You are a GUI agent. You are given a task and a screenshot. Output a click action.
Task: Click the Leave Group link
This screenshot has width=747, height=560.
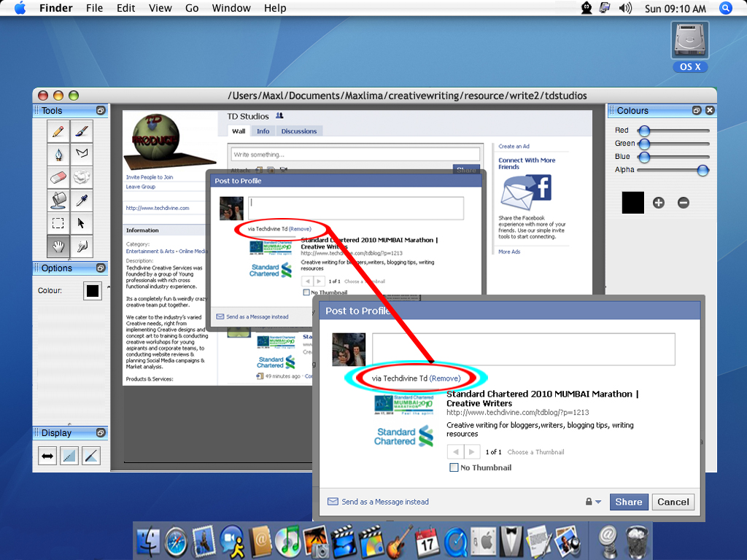pyautogui.click(x=141, y=187)
